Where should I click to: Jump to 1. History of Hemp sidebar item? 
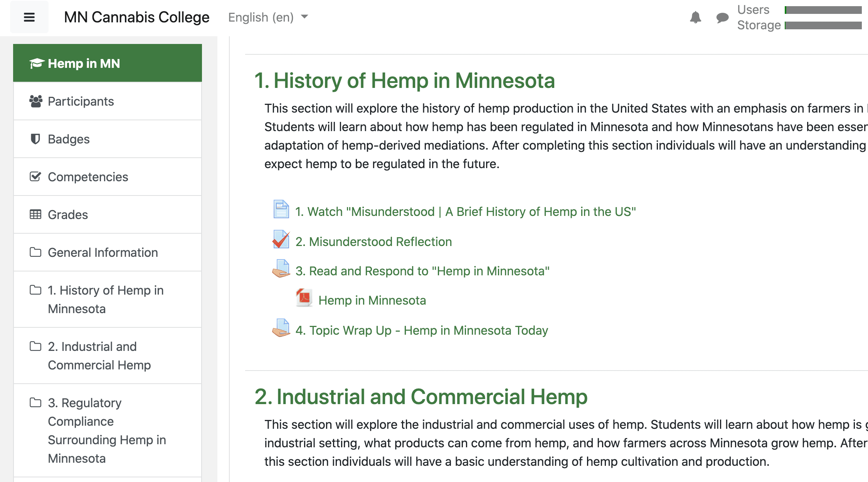point(106,299)
